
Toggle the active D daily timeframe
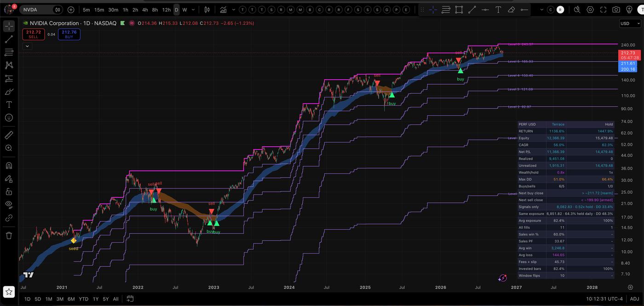point(177,10)
